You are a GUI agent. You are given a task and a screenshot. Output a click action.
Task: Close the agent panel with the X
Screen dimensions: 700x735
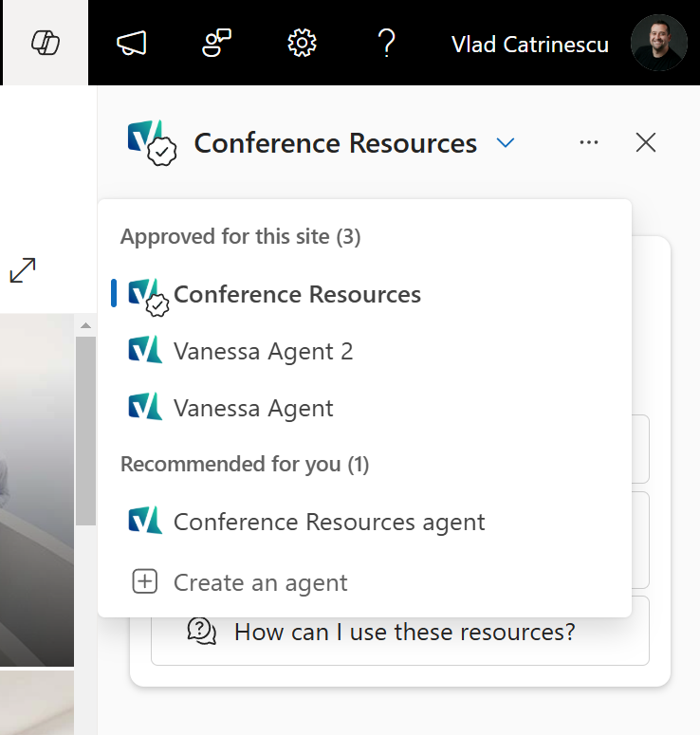point(646,142)
